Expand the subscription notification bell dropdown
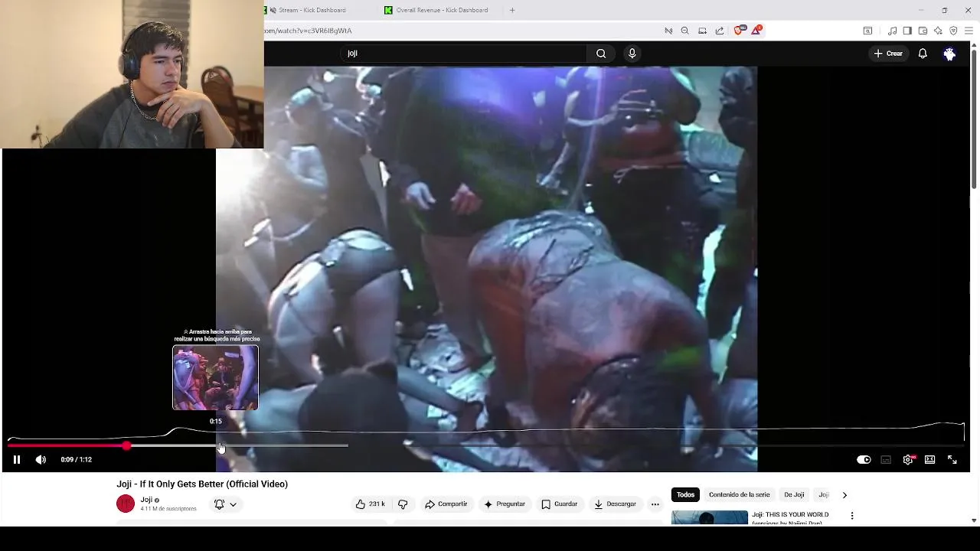This screenshot has width=980, height=551. click(x=225, y=504)
